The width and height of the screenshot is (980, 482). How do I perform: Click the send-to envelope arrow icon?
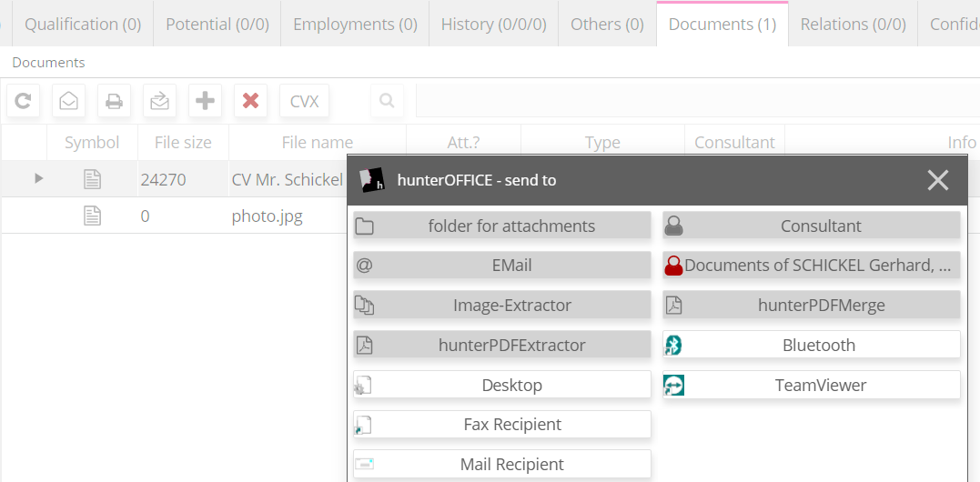point(160,101)
